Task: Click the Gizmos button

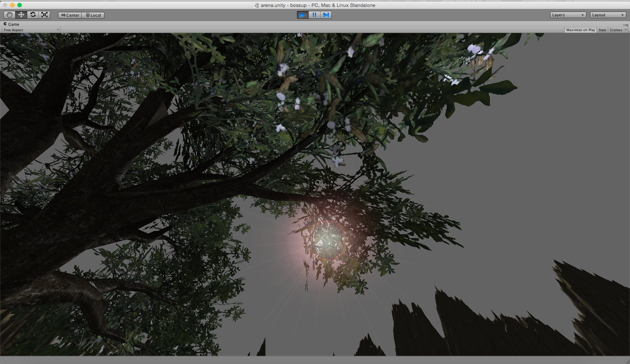Action: pos(616,30)
